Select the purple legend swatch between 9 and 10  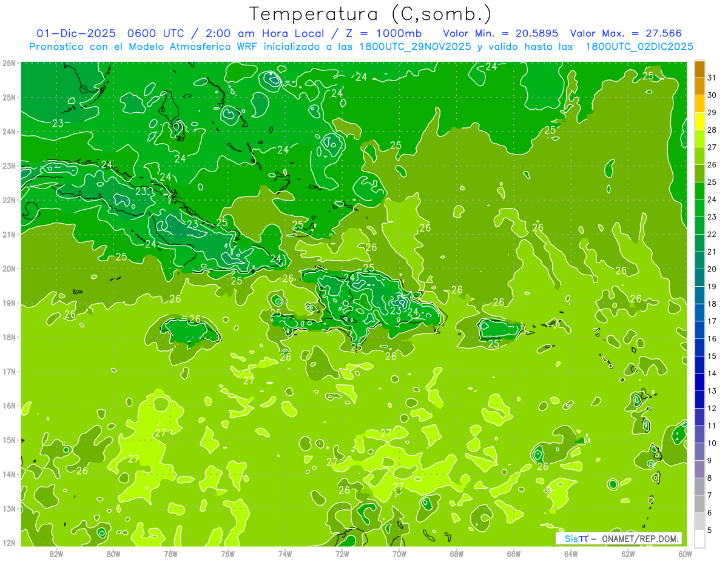[699, 452]
